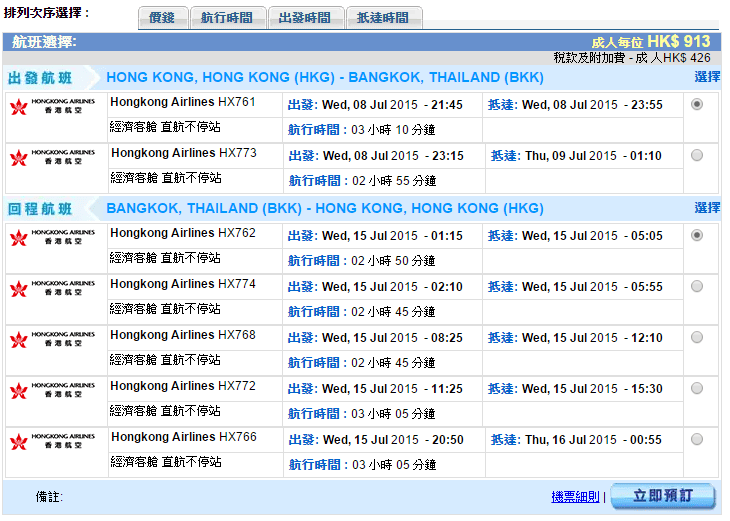The width and height of the screenshot is (730, 521).
Task: Select departure flight HX773 radio button
Action: [x=697, y=155]
